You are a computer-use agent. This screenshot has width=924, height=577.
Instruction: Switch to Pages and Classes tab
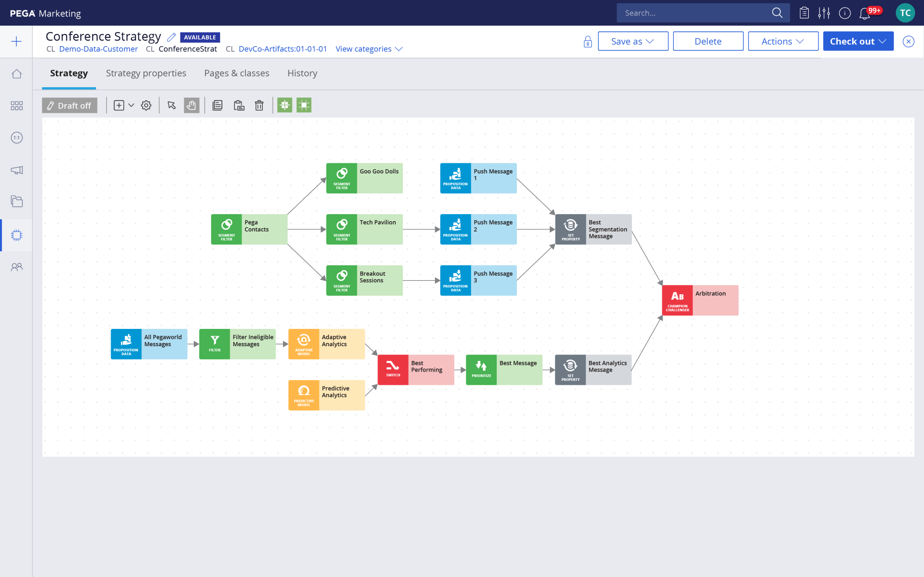pos(237,73)
